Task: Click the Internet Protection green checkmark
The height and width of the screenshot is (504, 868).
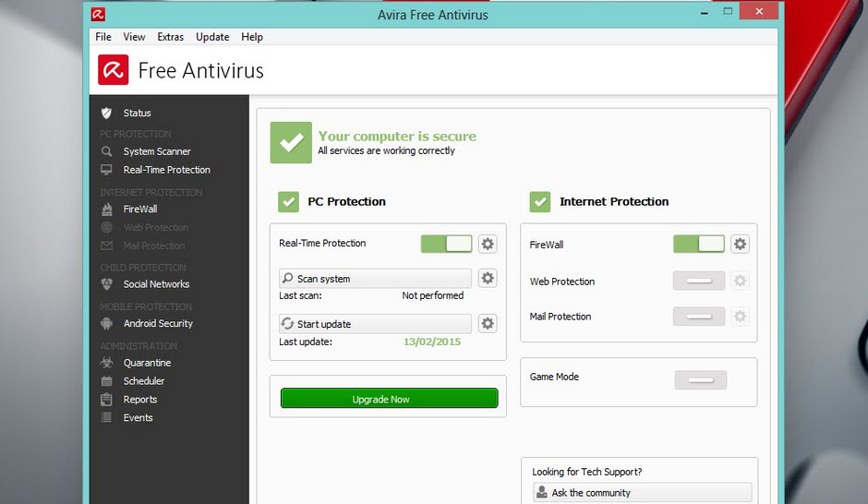Action: click(540, 202)
